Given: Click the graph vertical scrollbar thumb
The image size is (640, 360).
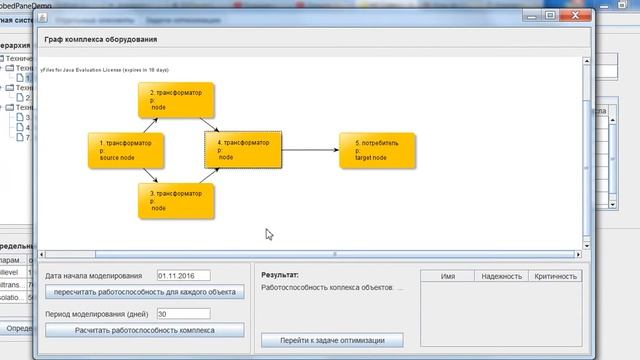Looking at the screenshot, I should coord(587,168).
